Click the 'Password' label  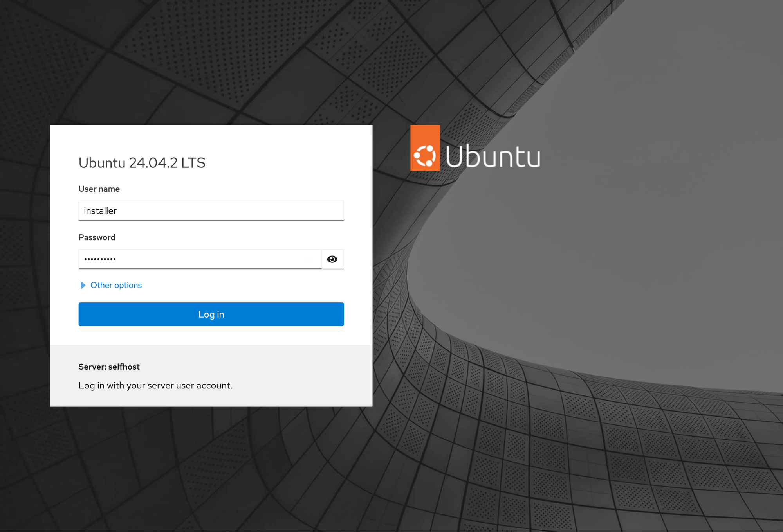coord(97,237)
